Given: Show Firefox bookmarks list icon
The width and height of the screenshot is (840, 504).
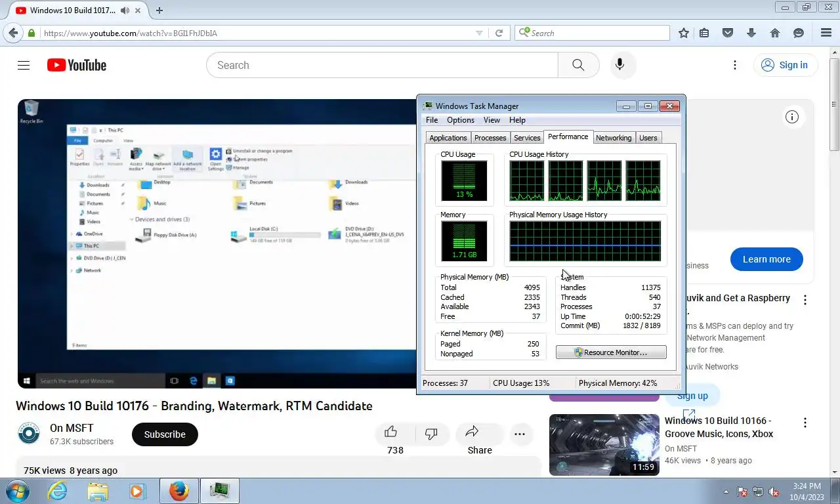Looking at the screenshot, I should coord(704,33).
